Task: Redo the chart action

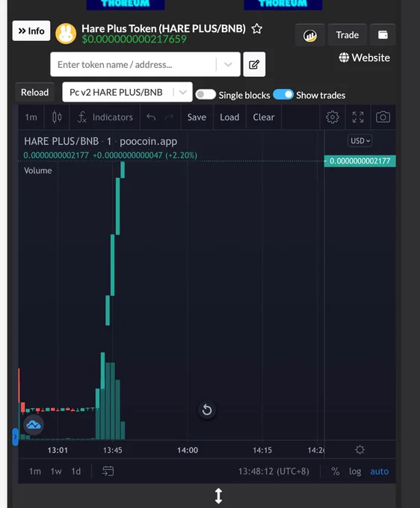Action: click(169, 117)
